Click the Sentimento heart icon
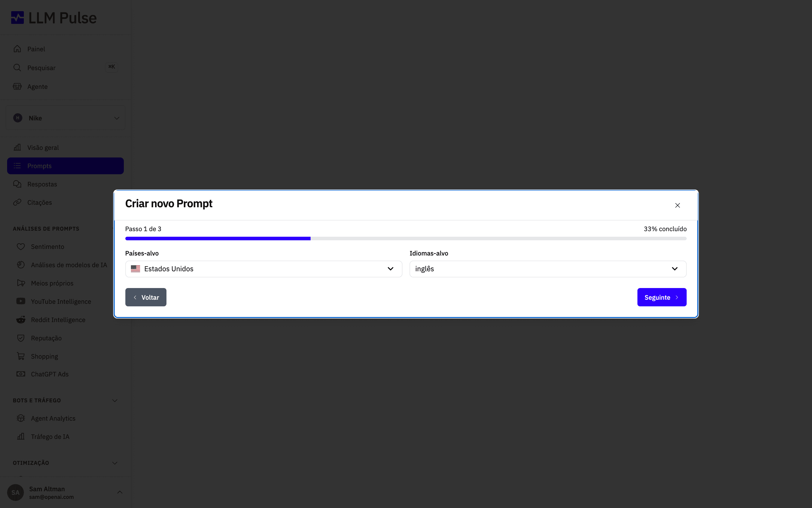This screenshot has width=812, height=508. point(21,247)
